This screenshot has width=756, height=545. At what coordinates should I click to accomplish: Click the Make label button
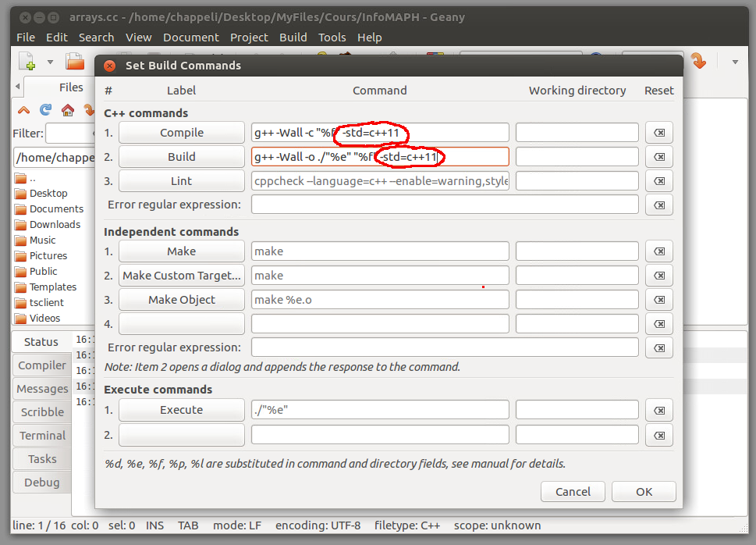(x=182, y=251)
